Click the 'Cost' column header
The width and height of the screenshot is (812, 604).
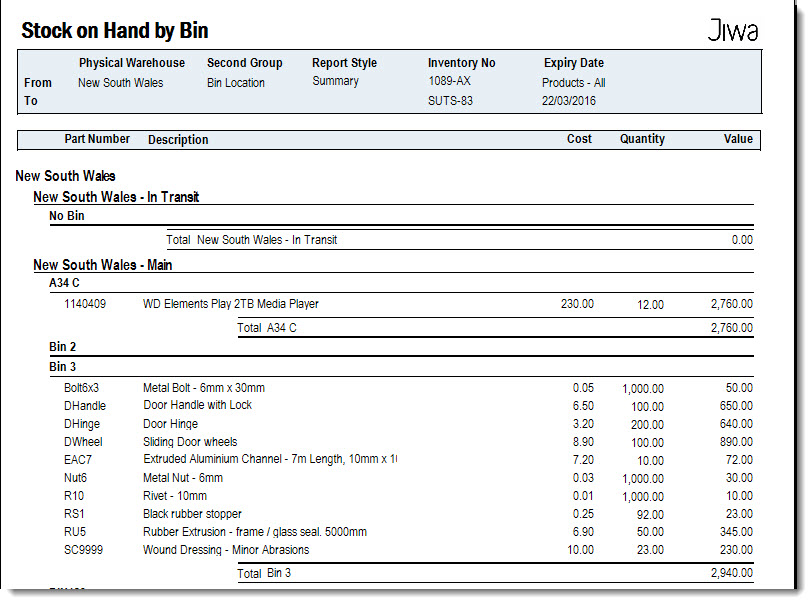point(579,139)
